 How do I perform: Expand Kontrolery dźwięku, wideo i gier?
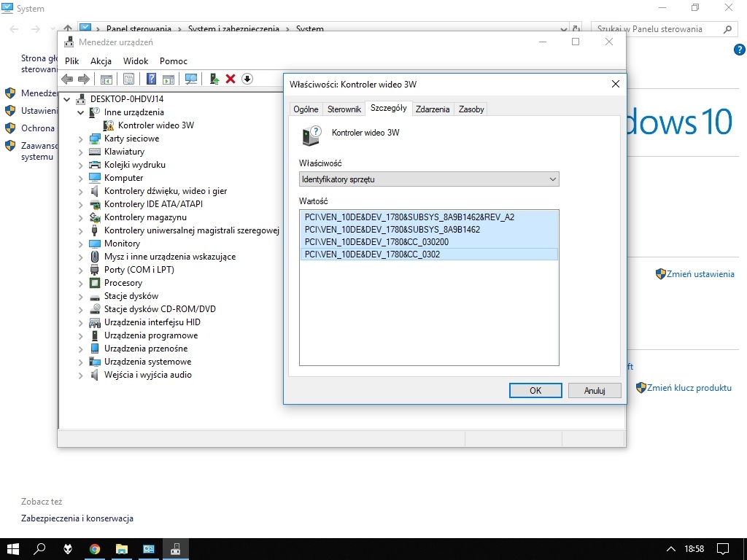coord(80,192)
